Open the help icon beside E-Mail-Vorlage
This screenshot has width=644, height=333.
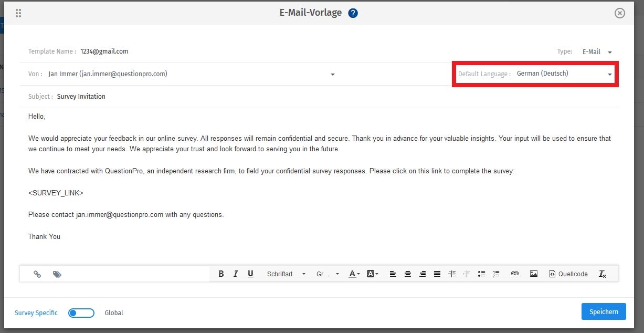pyautogui.click(x=353, y=13)
